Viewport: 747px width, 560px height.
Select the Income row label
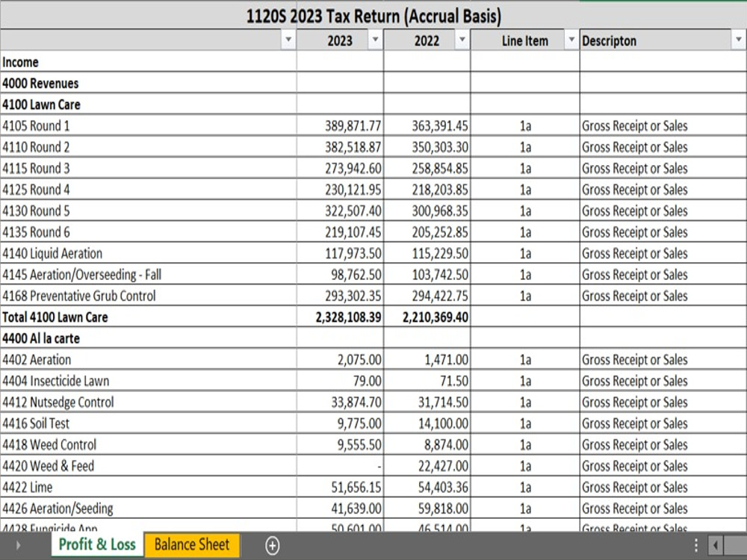pos(148,62)
